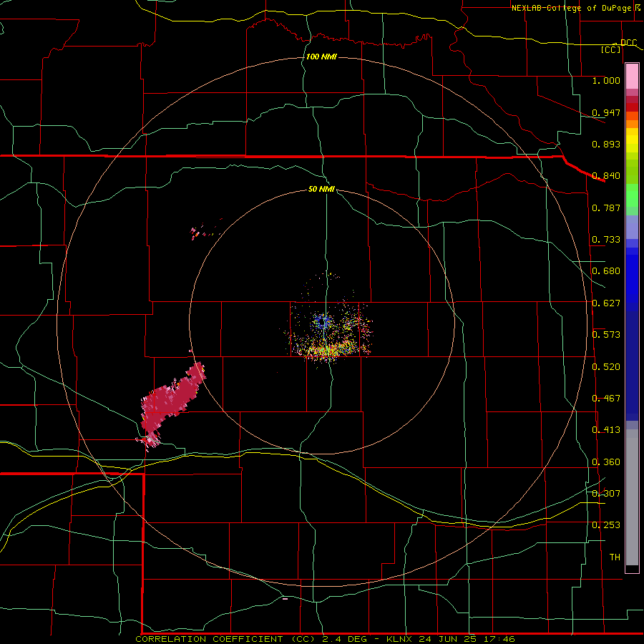Click the 0.307 scale value
Viewport: 644px width, 644px height.
(606, 493)
